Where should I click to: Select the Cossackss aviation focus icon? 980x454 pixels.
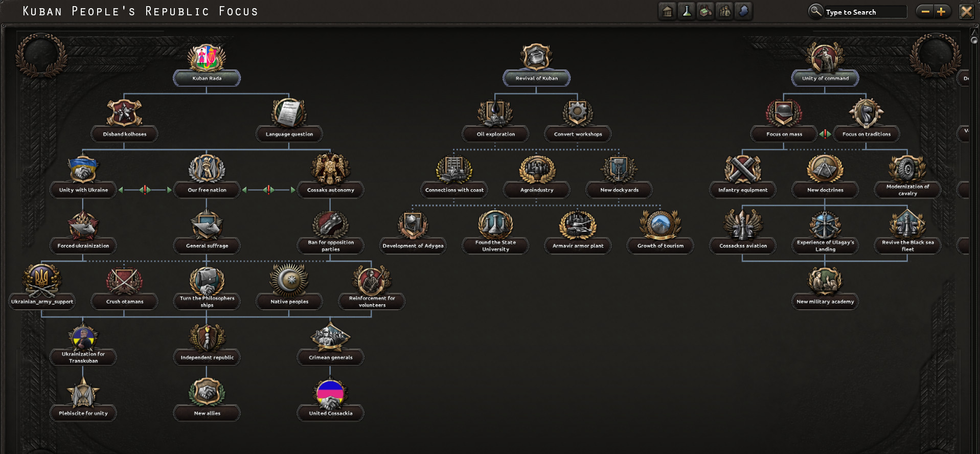point(742,225)
